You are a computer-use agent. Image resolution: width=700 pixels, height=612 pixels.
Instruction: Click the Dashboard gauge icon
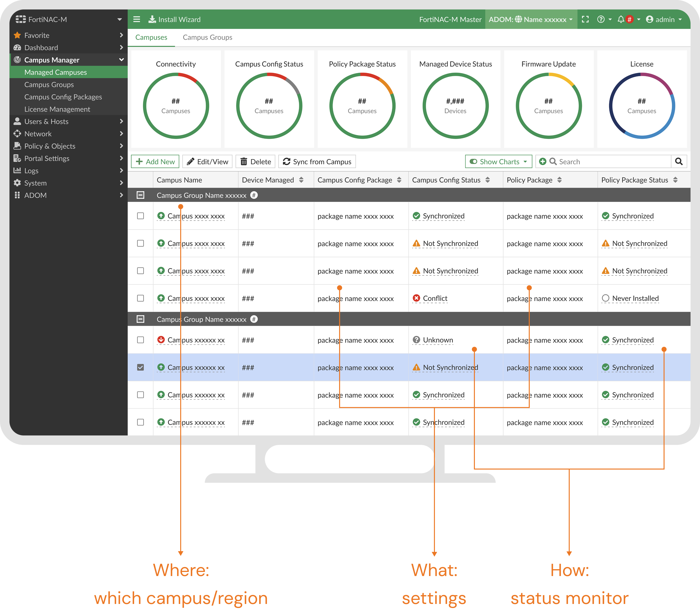[17, 48]
